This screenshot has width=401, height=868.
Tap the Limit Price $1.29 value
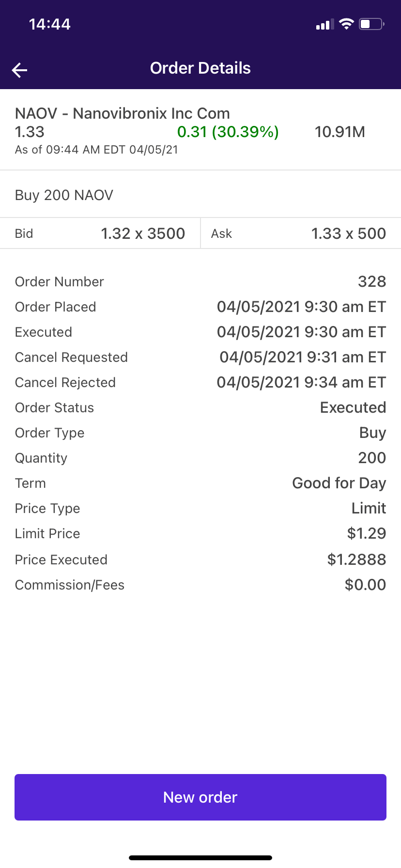[x=366, y=533]
